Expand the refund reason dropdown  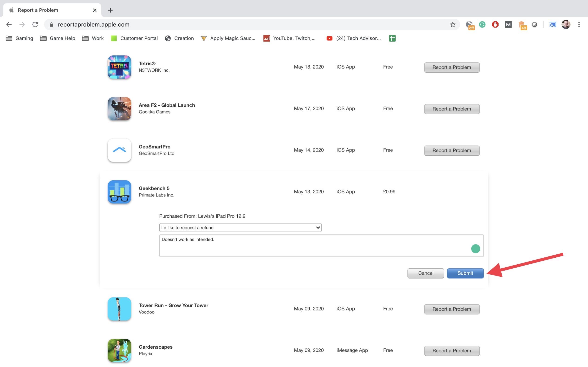pos(240,227)
